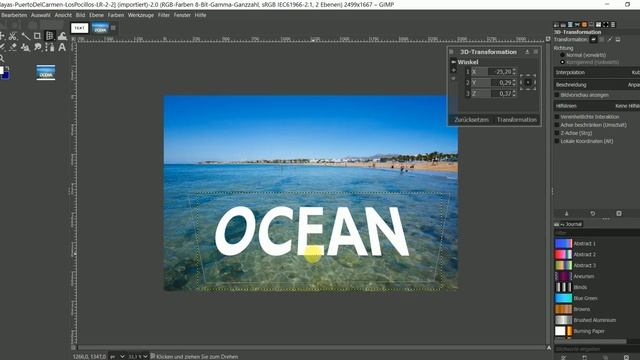The width and height of the screenshot is (640, 360).
Task: Switch to the OCEAN image tab
Action: tap(100, 28)
